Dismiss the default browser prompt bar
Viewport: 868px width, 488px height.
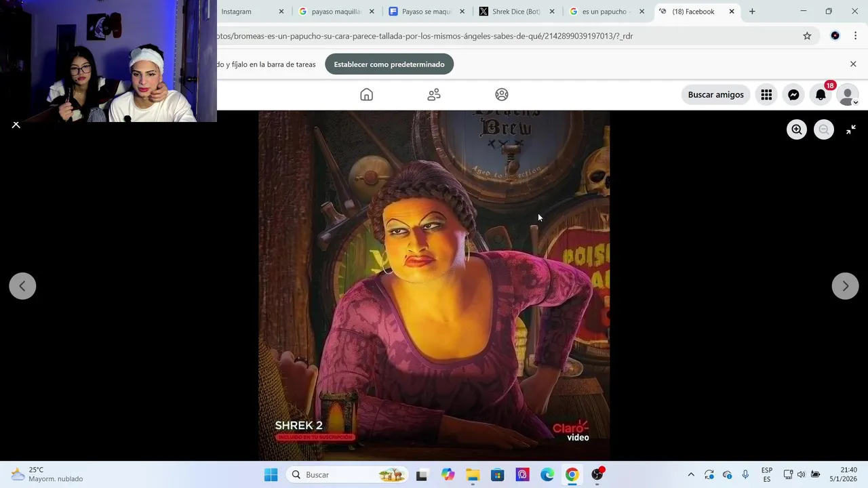853,64
